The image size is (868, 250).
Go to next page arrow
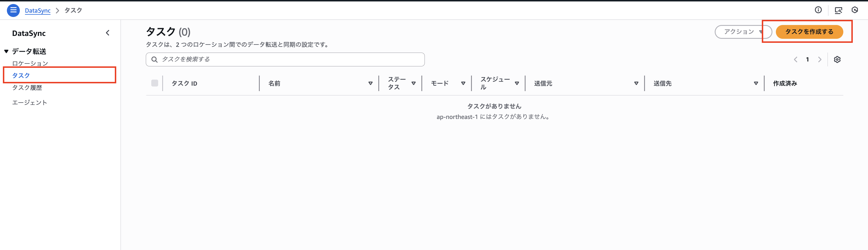[819, 59]
